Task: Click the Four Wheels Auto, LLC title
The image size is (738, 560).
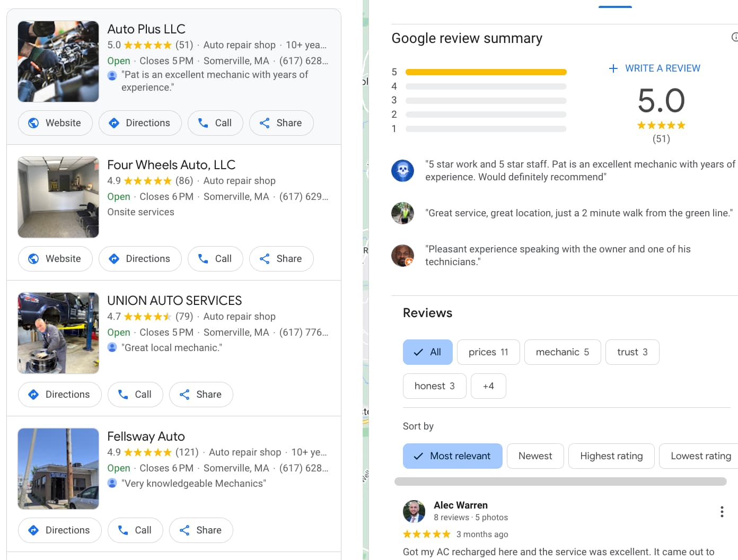Action: coord(171,165)
